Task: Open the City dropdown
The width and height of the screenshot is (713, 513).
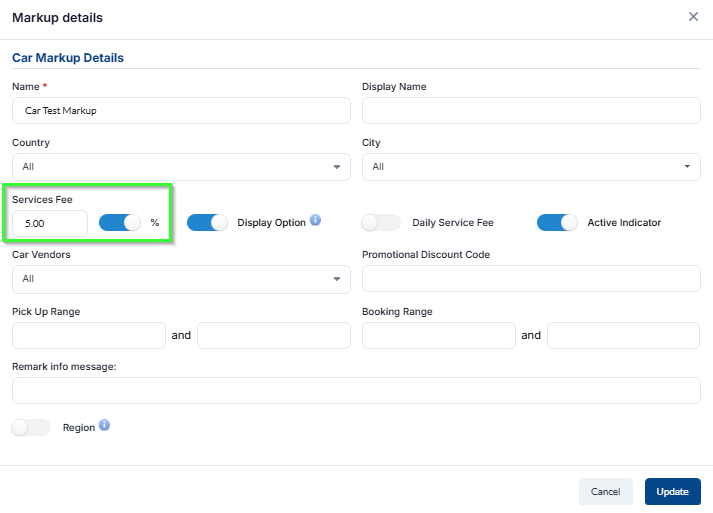Action: tap(531, 167)
